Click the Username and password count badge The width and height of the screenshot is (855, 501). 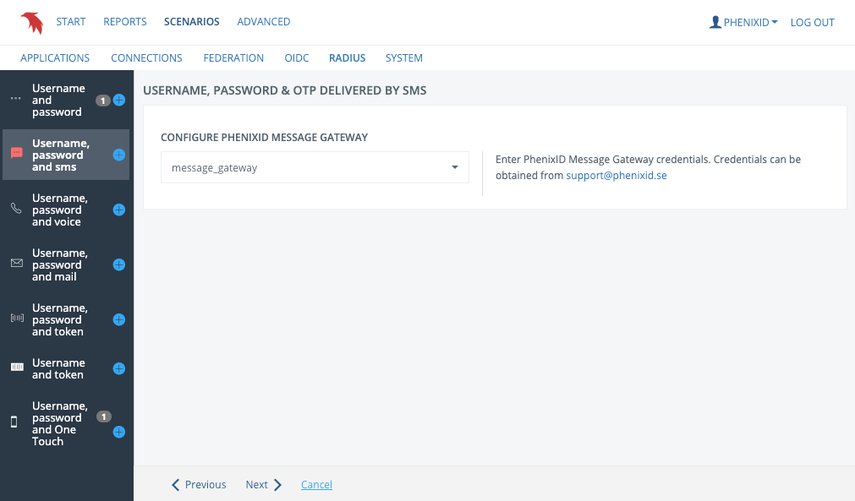(103, 100)
